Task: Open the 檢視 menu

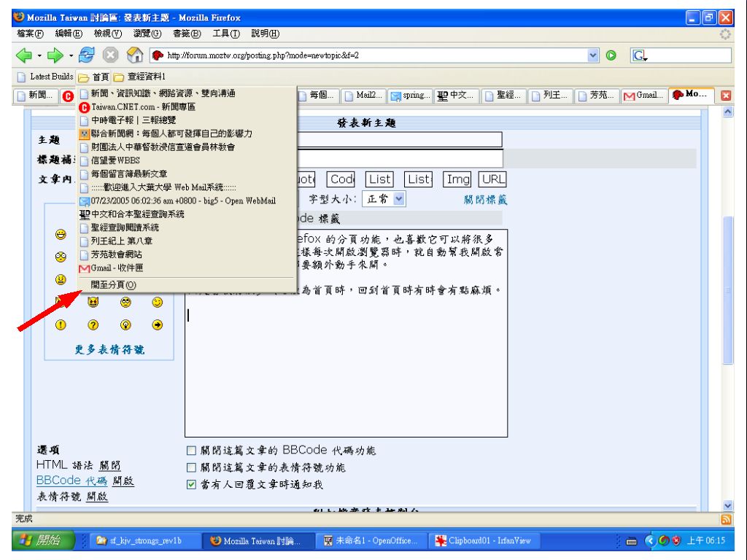Action: pyautogui.click(x=108, y=34)
